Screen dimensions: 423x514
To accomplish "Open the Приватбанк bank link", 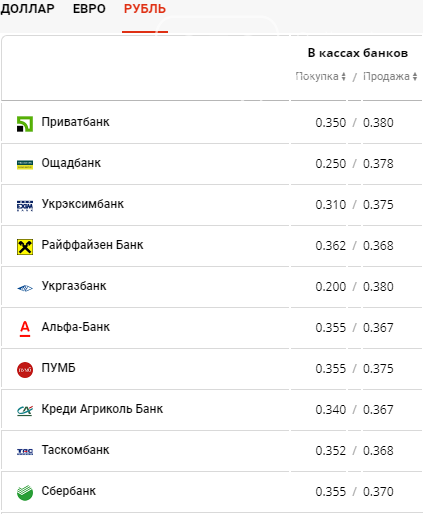I will [x=75, y=122].
